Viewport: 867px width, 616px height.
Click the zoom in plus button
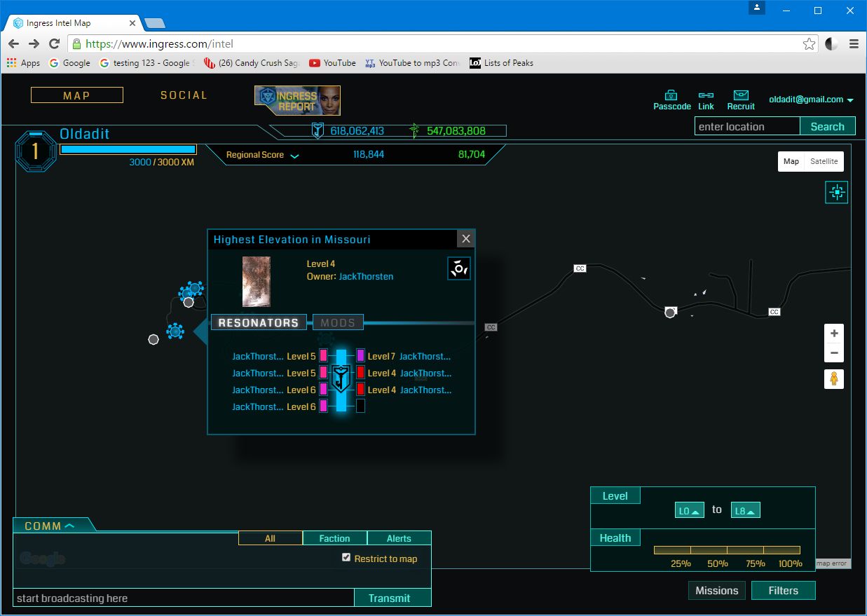click(x=834, y=334)
